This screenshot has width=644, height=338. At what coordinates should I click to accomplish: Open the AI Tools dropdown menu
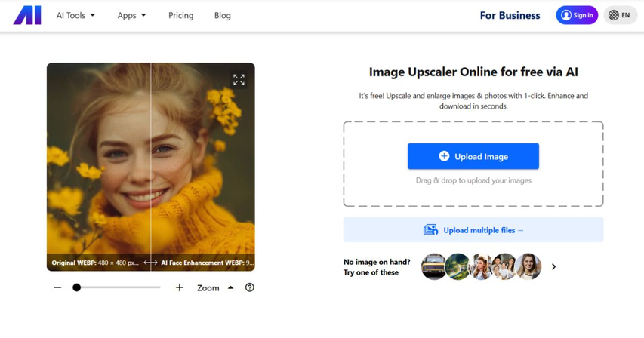point(75,15)
